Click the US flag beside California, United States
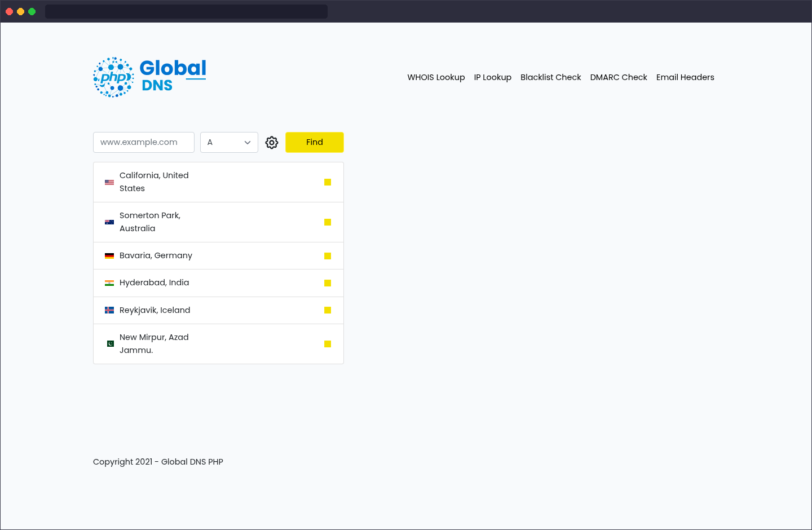The image size is (812, 530). coord(109,182)
